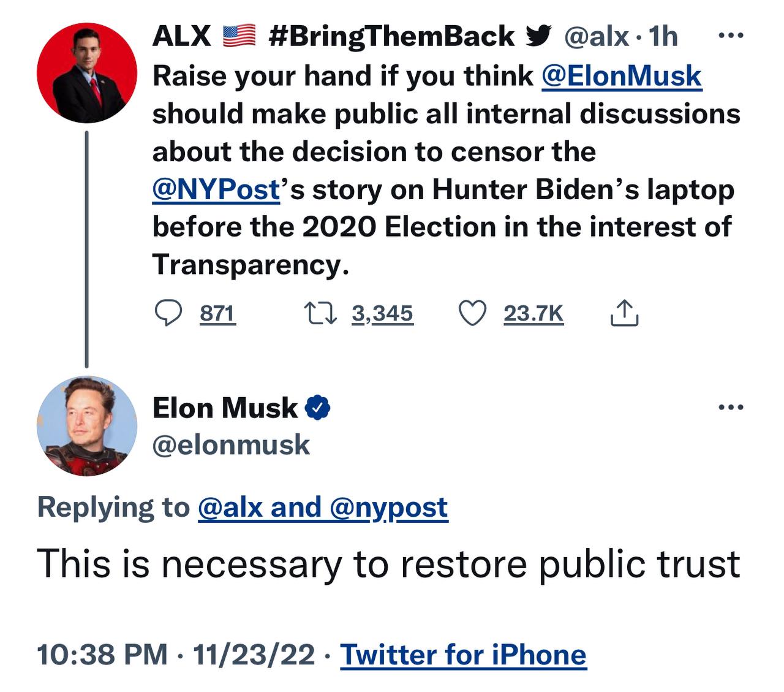784x692 pixels.
Task: Show the 23.7K likes list
Action: coord(533,314)
